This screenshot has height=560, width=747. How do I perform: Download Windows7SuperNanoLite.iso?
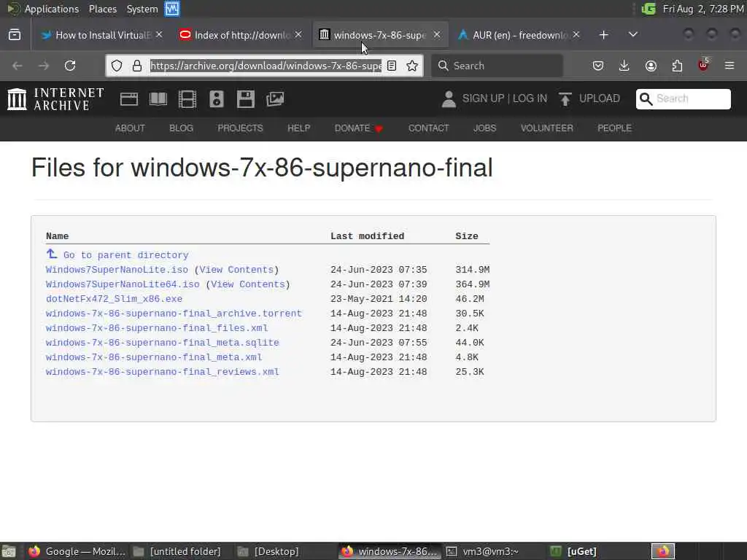click(x=117, y=270)
